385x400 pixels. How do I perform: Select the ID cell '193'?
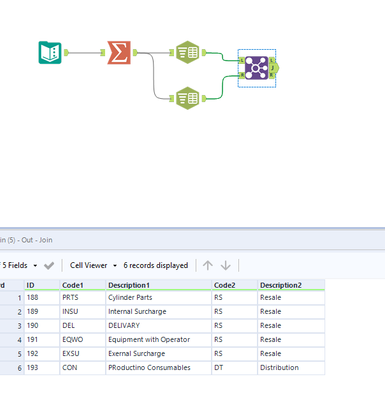coord(42,367)
